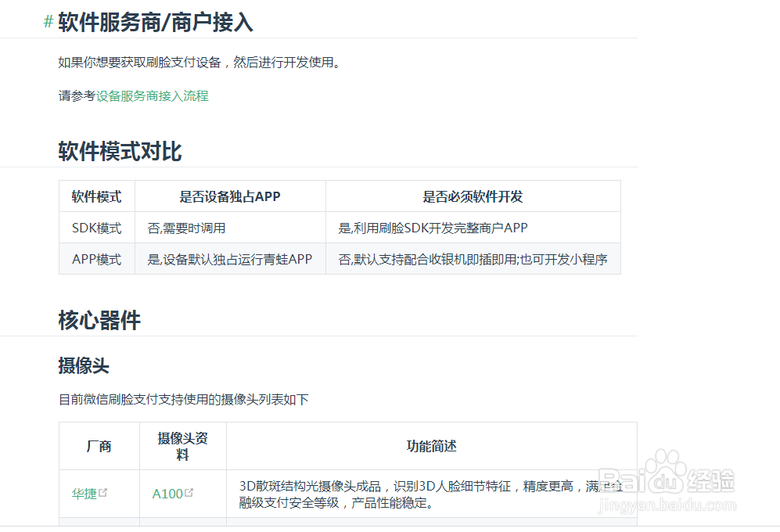Click the 软件服务商/商户接入 heading

156,23
